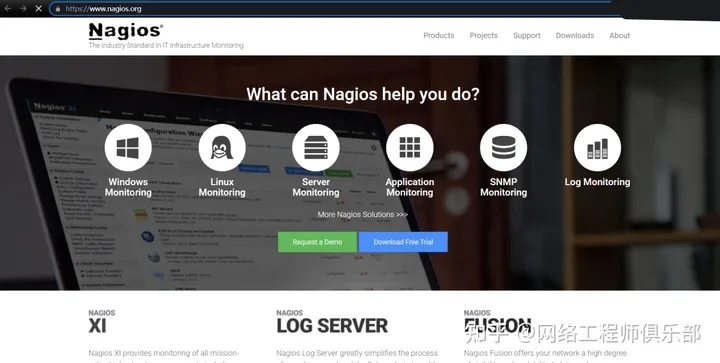Screen dimensions: 720x363
Task: Open the Linux Monitoring text link
Action: tap(222, 187)
